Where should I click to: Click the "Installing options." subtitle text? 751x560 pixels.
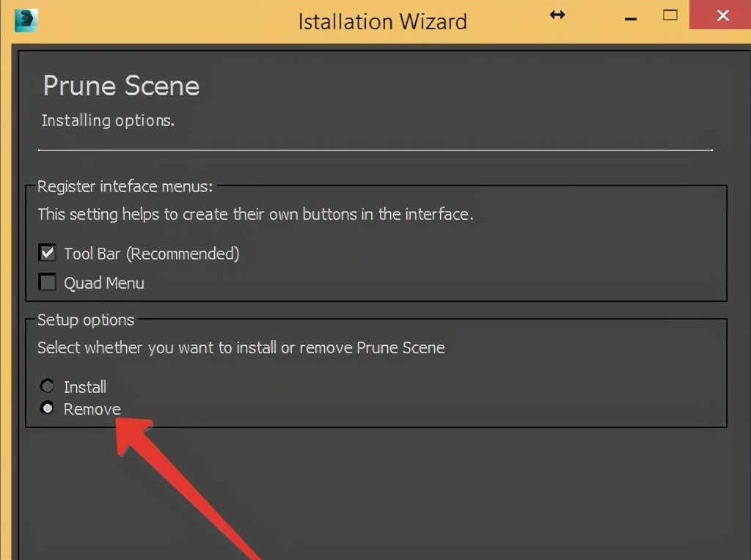(108, 120)
